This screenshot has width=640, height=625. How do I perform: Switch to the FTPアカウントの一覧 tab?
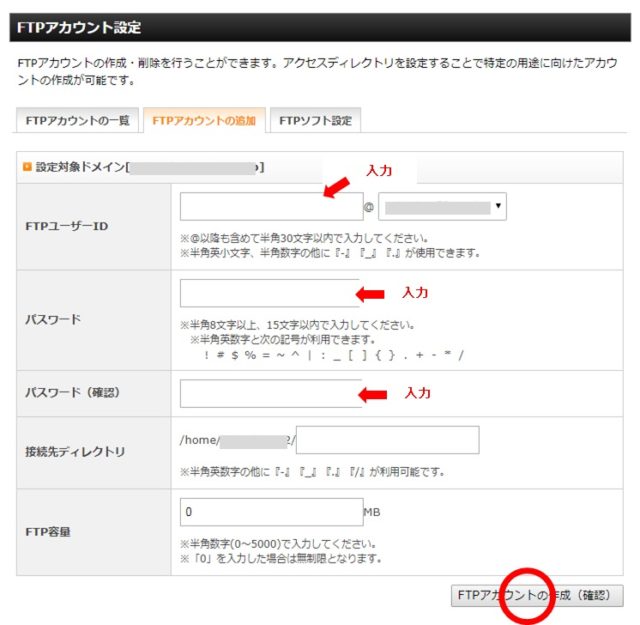tap(77, 121)
